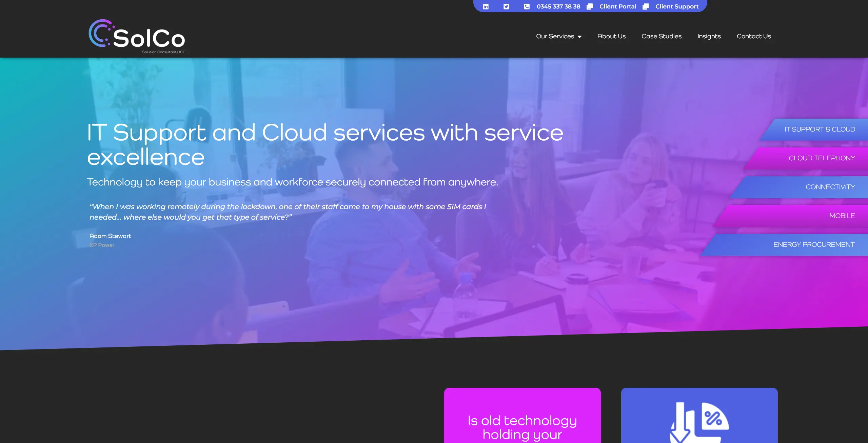Screen dimensions: 868x443
Task: Click the hero heading 'IT Support and Cloud services'
Action: click(x=325, y=145)
